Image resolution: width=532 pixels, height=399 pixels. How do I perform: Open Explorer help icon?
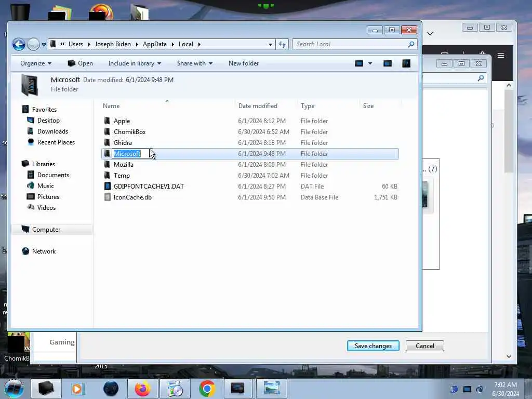[x=406, y=63]
